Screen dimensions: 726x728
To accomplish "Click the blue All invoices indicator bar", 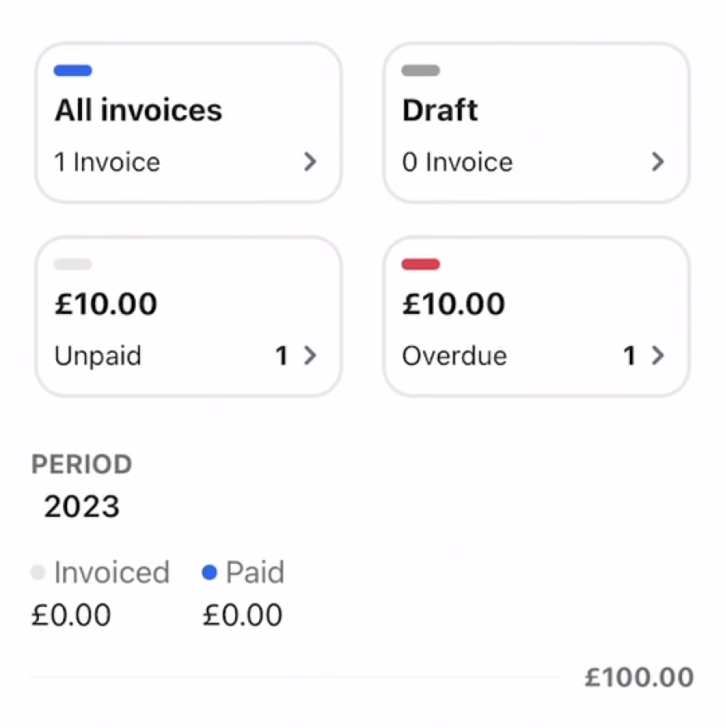I will coord(73,71).
